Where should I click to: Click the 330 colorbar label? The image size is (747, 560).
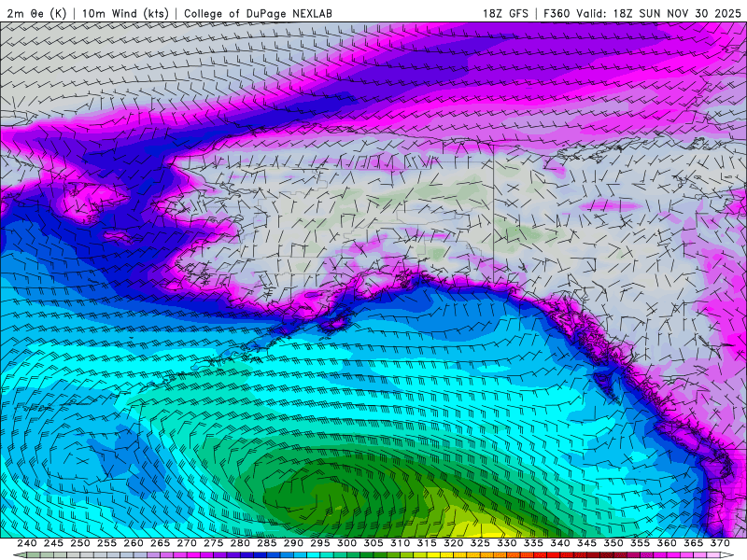tap(507, 543)
